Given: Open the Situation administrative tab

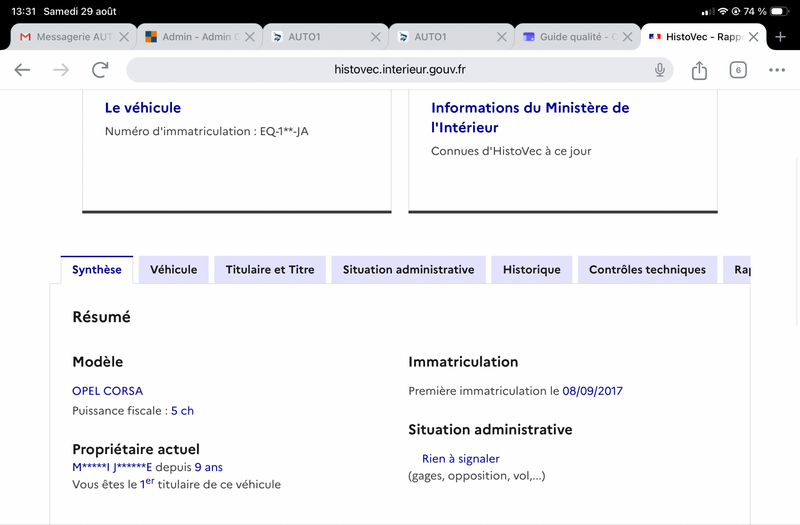Looking at the screenshot, I should [408, 269].
